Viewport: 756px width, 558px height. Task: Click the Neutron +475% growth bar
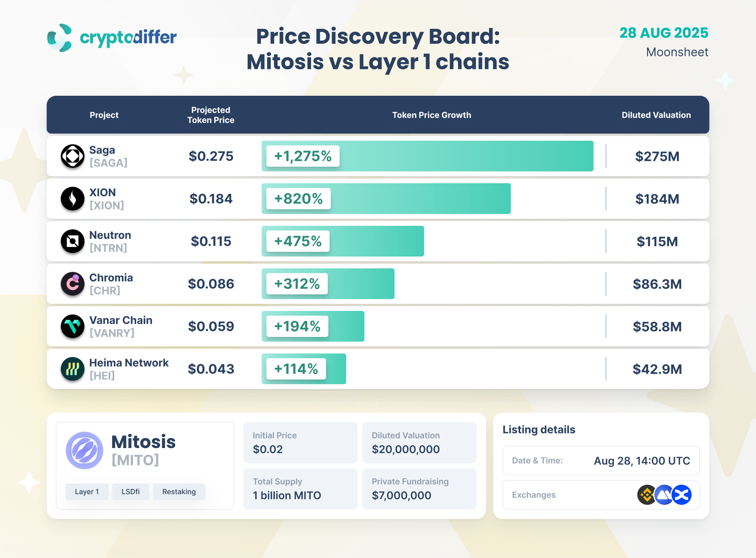(343, 241)
